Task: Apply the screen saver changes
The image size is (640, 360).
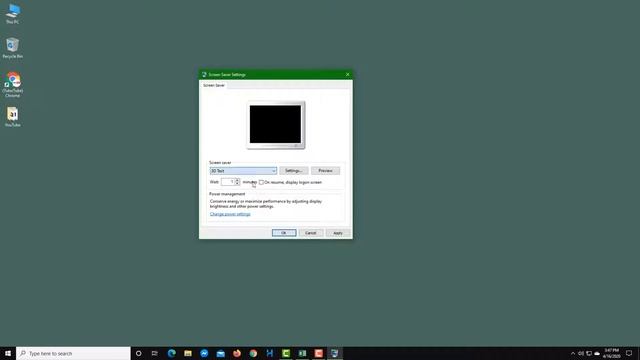Action: click(x=338, y=233)
